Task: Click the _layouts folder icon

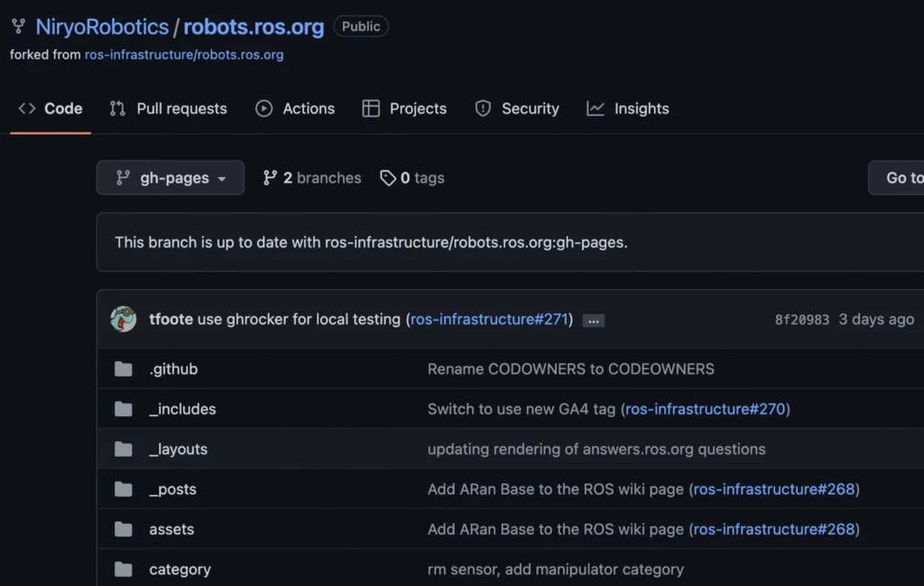Action: coord(124,449)
